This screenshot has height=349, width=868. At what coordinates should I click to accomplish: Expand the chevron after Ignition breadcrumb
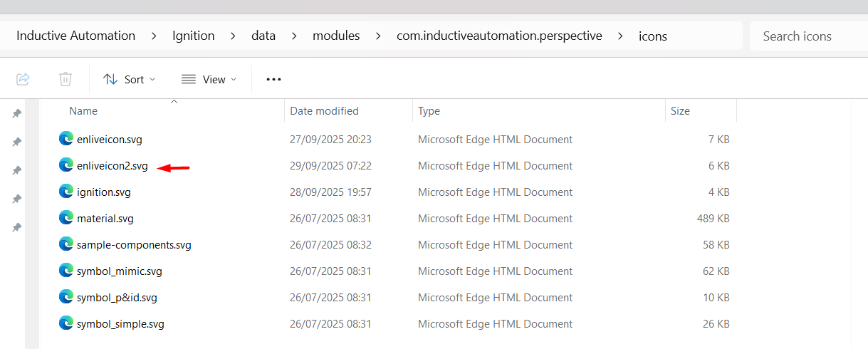tap(233, 36)
